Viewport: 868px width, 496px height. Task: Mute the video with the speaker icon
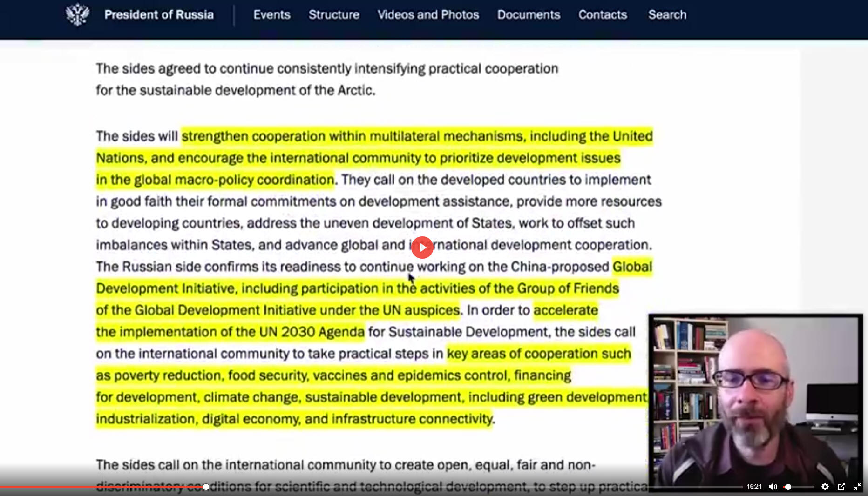click(773, 487)
